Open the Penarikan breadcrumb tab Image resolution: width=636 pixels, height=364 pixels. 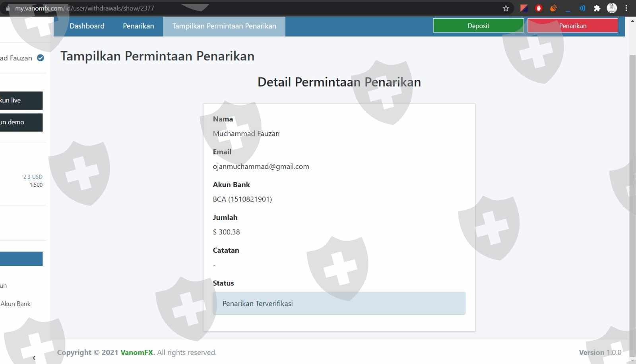[x=138, y=26]
